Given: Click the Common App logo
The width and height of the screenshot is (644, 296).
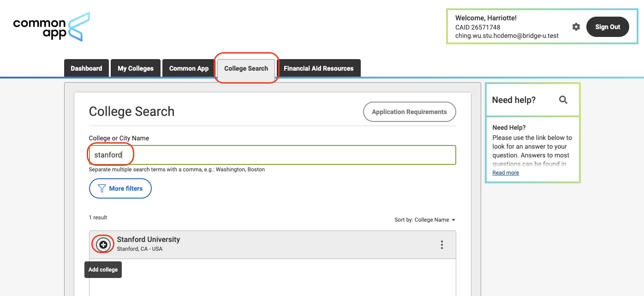Looking at the screenshot, I should (x=51, y=27).
